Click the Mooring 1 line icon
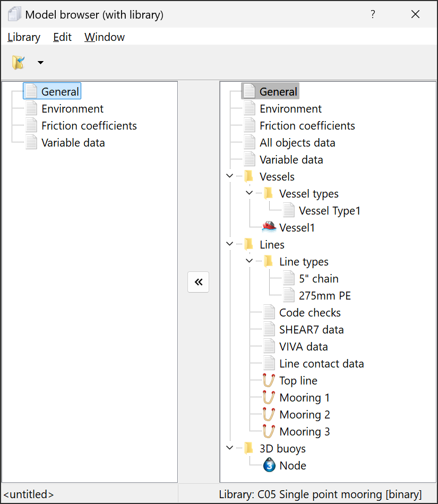438x504 pixels. pos(269,398)
